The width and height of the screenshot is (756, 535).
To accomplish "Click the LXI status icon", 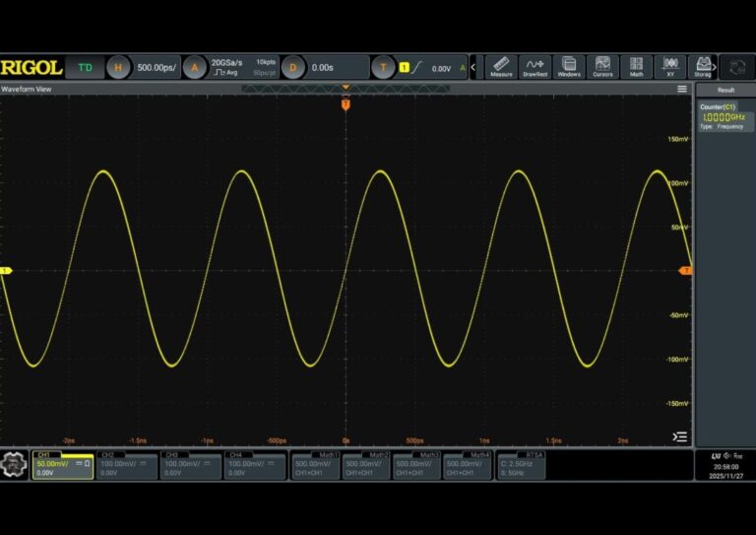I will click(716, 455).
